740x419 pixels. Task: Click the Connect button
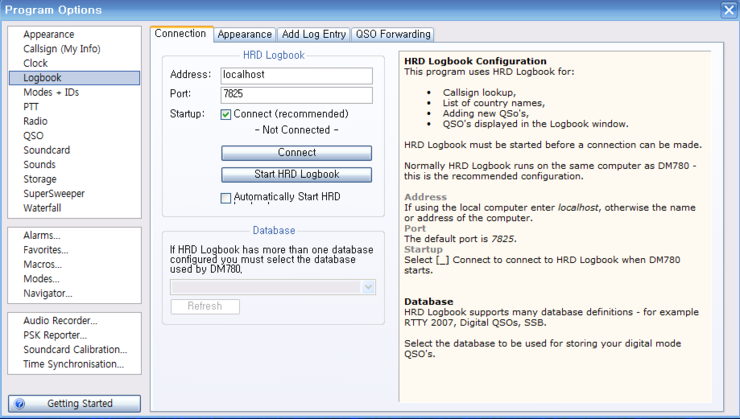[x=296, y=153]
